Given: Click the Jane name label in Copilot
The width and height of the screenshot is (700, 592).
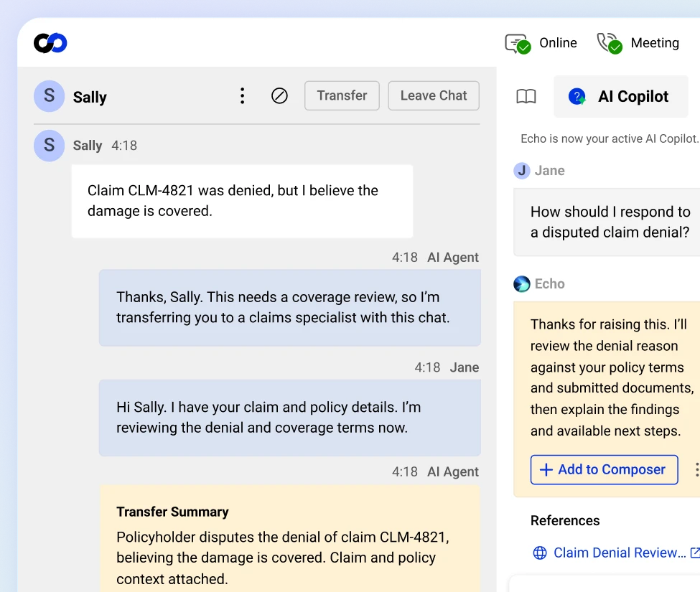Looking at the screenshot, I should (x=549, y=170).
